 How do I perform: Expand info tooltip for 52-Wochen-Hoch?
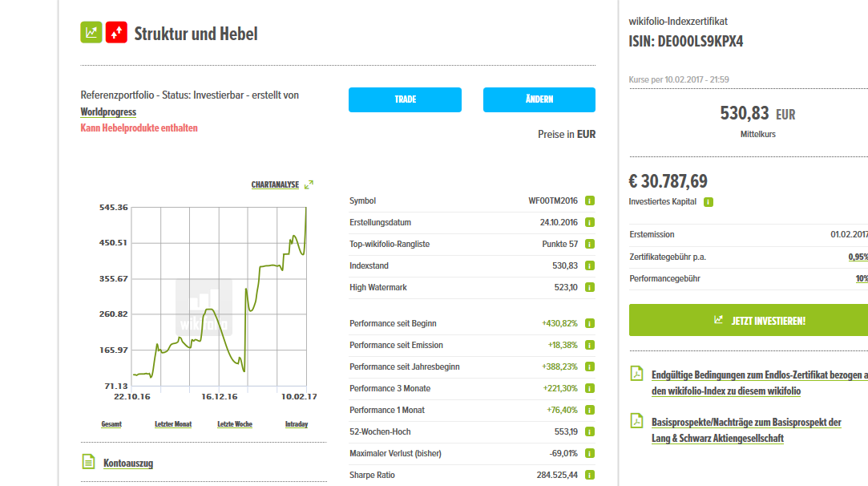click(589, 431)
